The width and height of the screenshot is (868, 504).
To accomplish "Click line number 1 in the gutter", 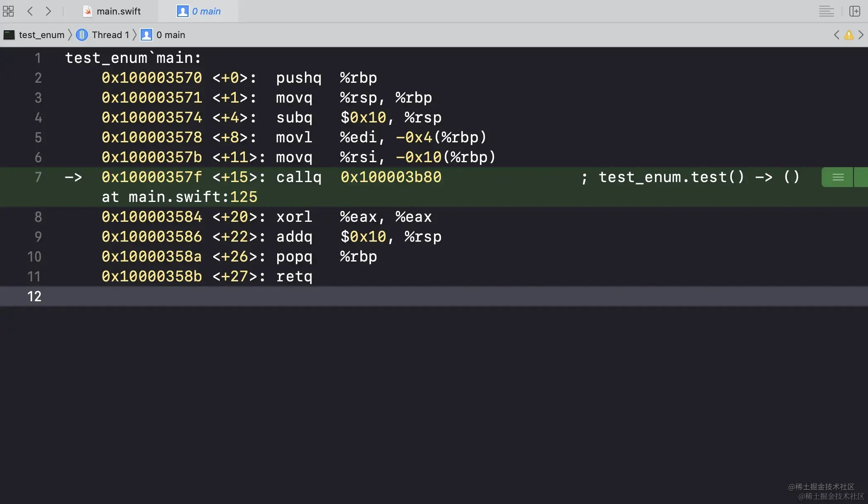I will [38, 58].
